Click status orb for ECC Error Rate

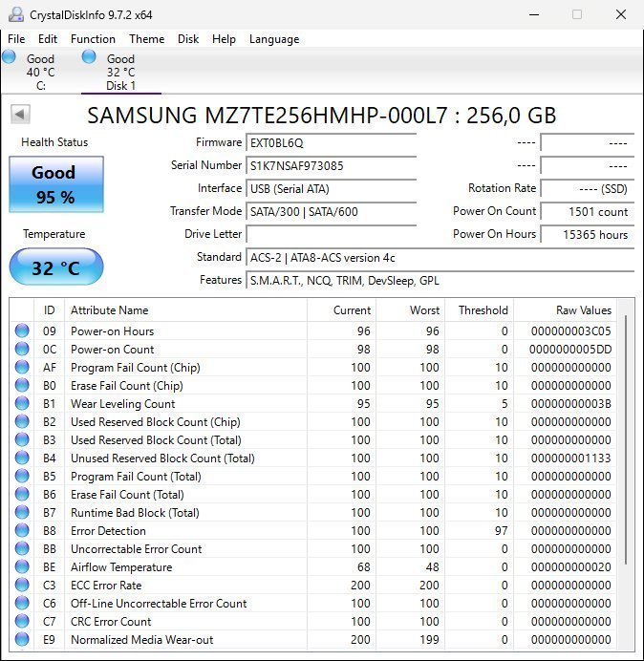click(x=22, y=585)
